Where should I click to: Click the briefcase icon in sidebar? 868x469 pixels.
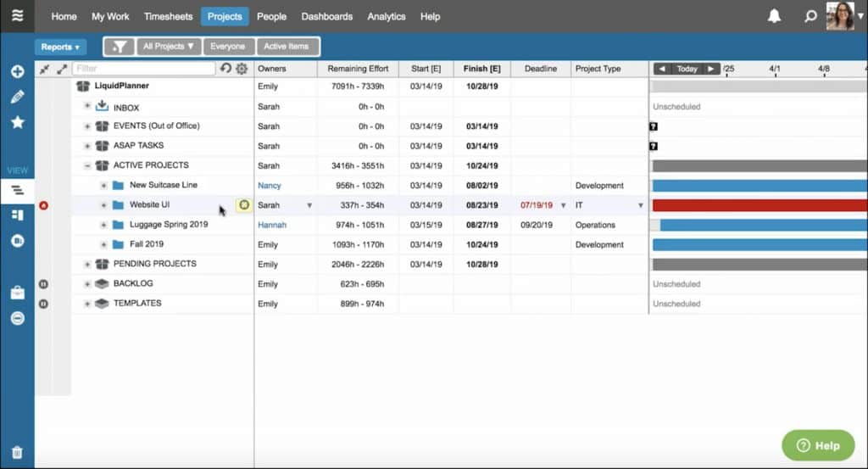pyautogui.click(x=17, y=293)
